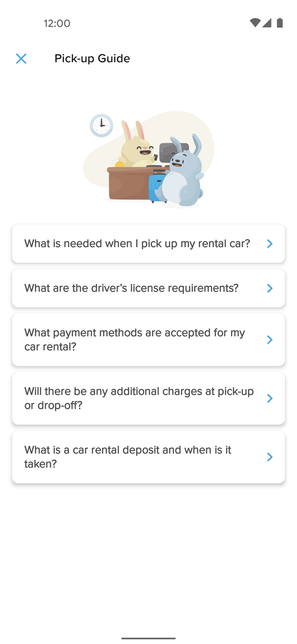Expand the chevron for car rental deposit question

tap(270, 457)
